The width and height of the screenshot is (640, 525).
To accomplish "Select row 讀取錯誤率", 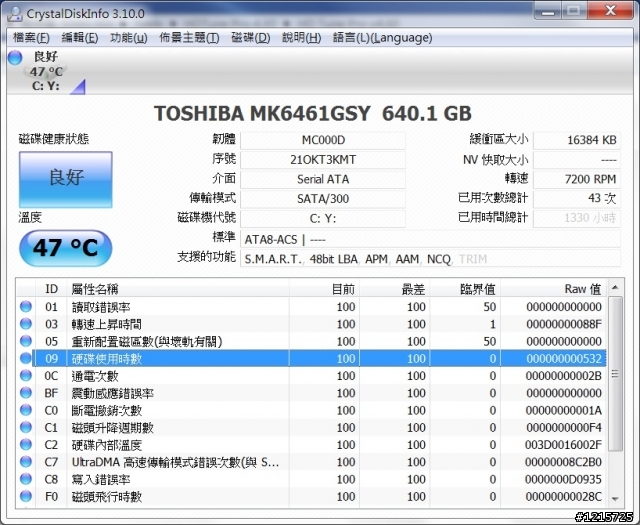I will point(311,307).
